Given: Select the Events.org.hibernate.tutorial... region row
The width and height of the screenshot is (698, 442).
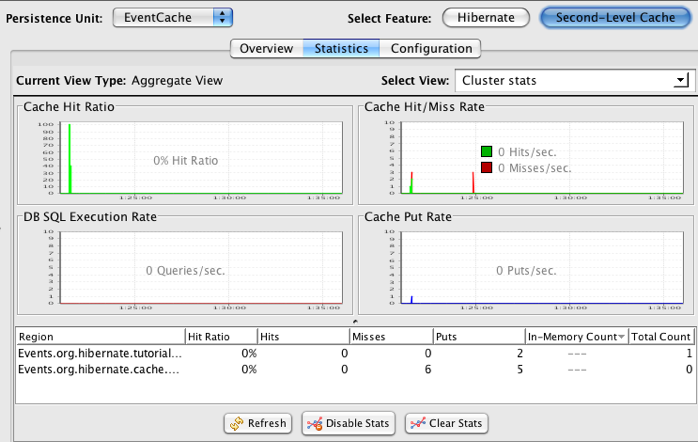Looking at the screenshot, I should click(355, 353).
